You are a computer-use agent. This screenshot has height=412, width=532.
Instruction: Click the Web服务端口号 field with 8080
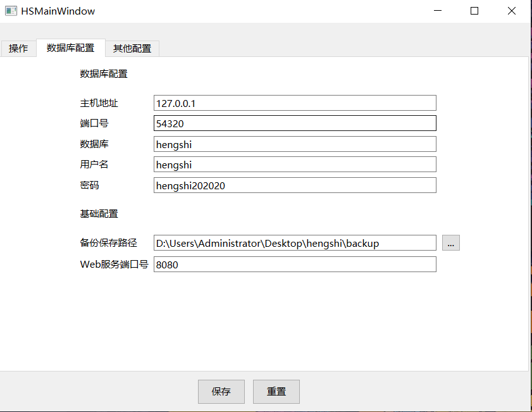pos(295,265)
